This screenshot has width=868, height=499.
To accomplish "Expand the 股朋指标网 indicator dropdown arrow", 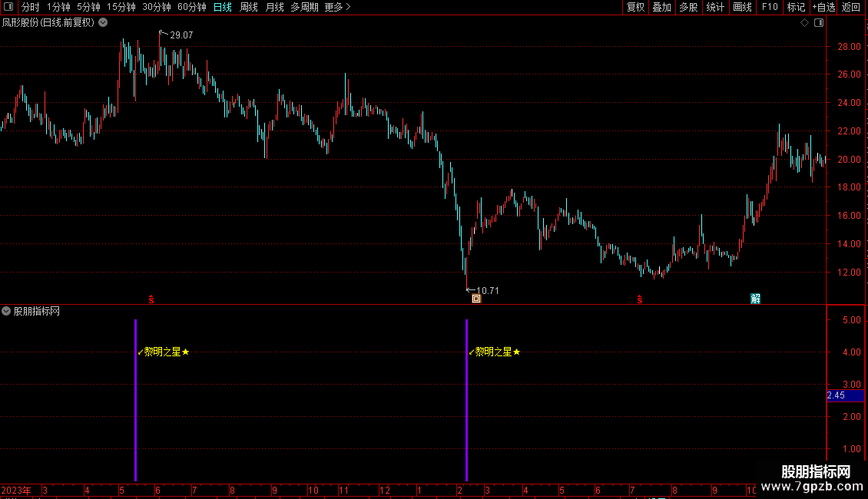I will (6, 311).
